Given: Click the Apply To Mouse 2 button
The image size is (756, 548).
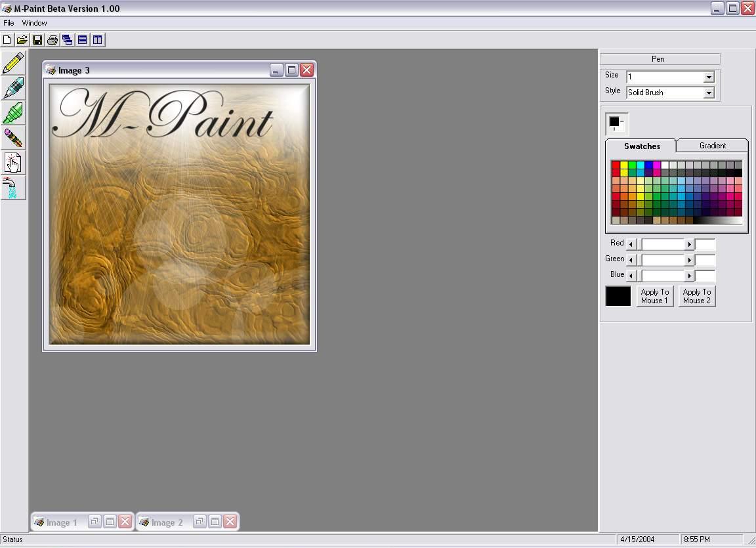Looking at the screenshot, I should click(696, 296).
